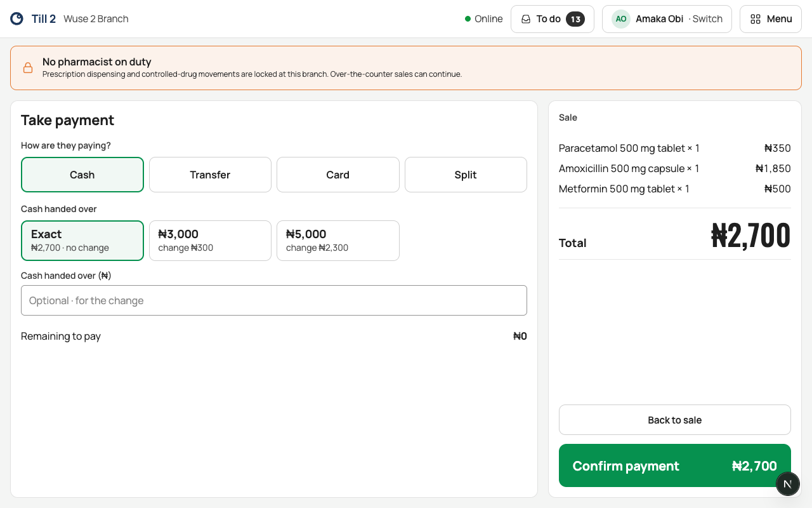Click Till 2 title
The height and width of the screenshot is (508, 812).
tap(44, 19)
